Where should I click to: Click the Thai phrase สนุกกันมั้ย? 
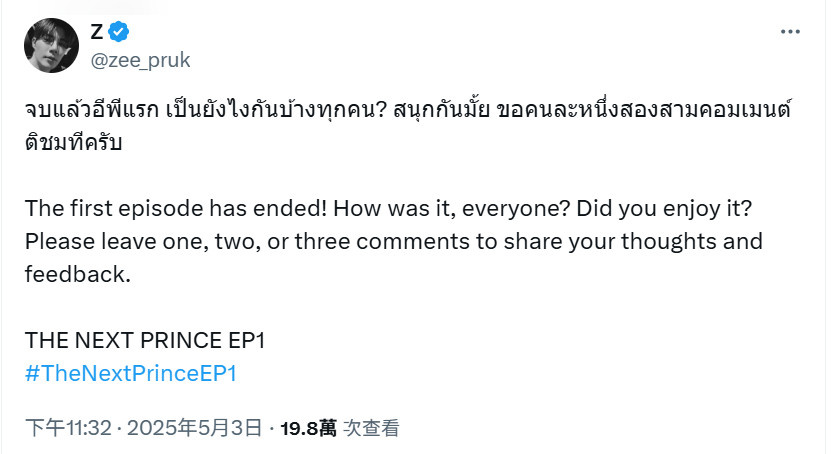coord(441,110)
